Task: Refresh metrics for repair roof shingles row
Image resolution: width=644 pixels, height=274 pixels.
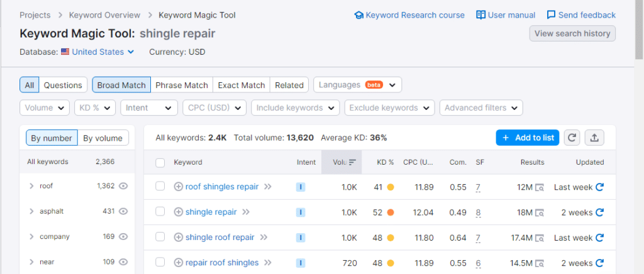Action: [599, 263]
